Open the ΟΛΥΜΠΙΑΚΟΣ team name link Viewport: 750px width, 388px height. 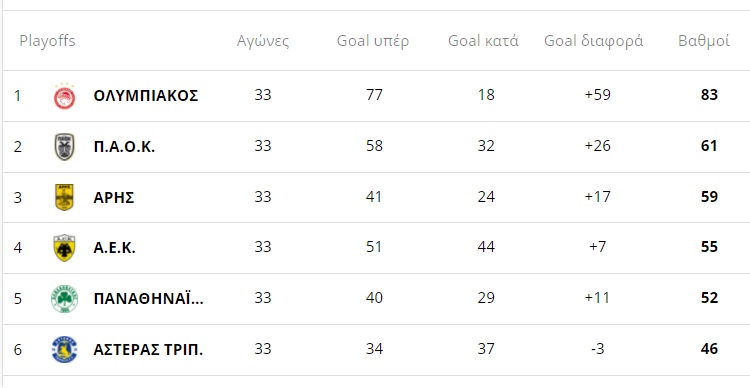point(146,96)
